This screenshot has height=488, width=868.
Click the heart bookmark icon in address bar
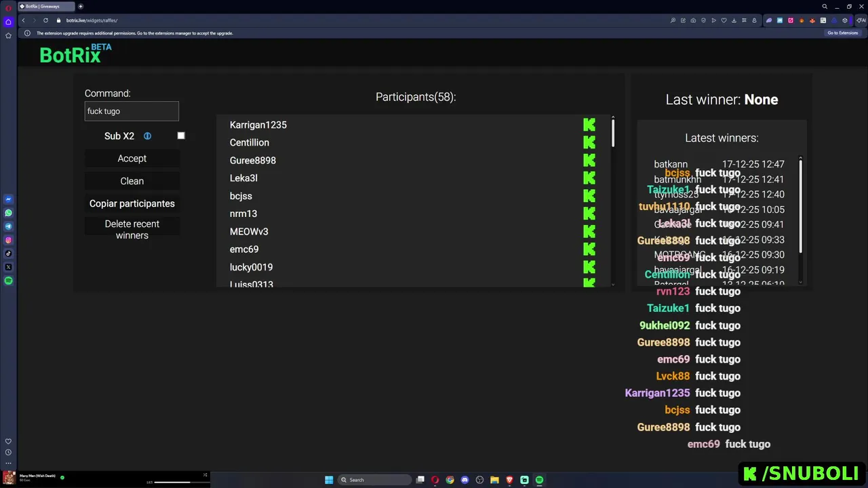(724, 20)
